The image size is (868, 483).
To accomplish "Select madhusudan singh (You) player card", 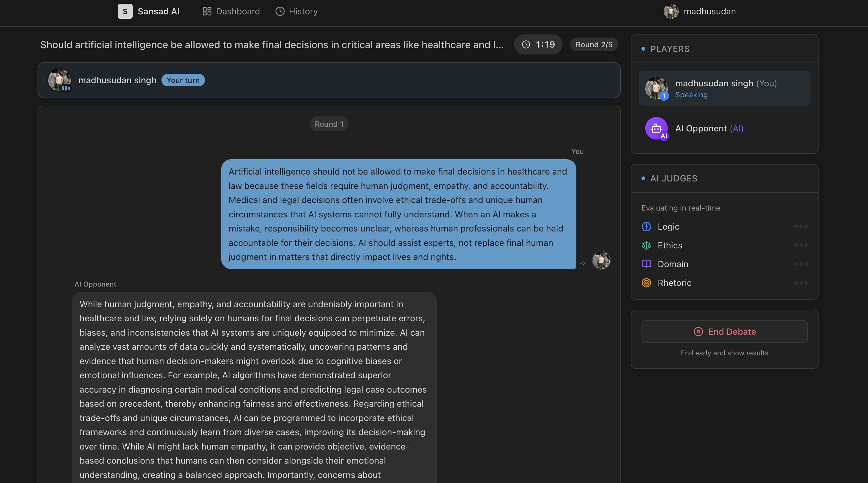I will click(724, 88).
